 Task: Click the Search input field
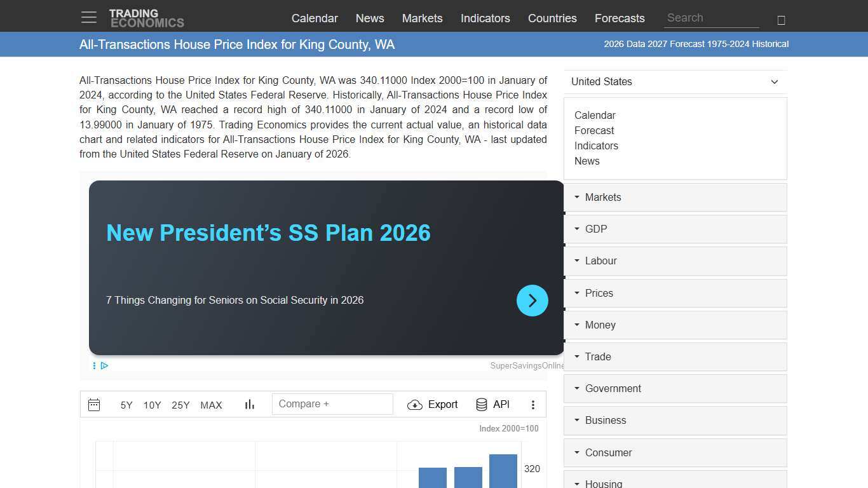pyautogui.click(x=710, y=18)
